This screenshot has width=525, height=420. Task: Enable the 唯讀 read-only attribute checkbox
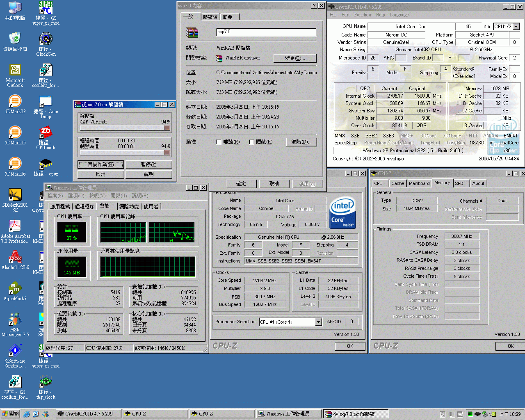point(219,142)
